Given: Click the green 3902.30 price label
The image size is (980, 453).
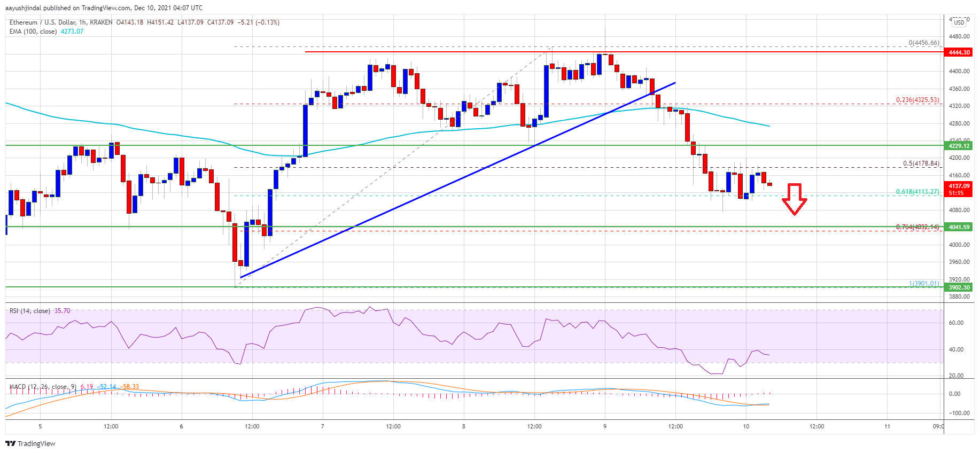Looking at the screenshot, I should coord(959,287).
